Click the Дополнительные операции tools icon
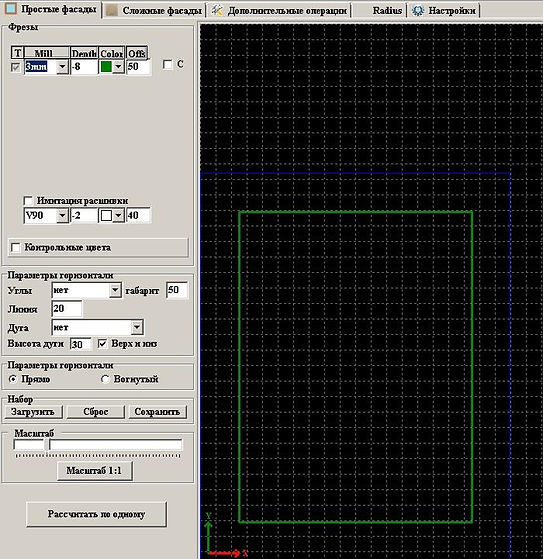 (x=217, y=10)
